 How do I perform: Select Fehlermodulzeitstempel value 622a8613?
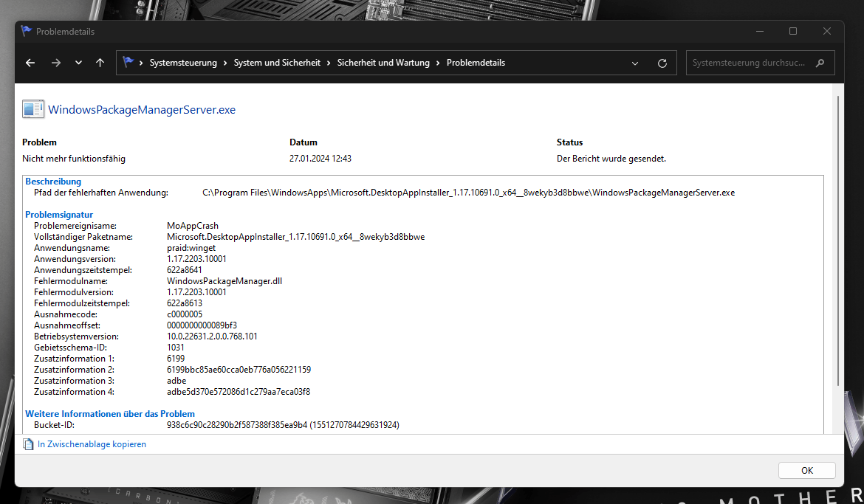point(185,303)
